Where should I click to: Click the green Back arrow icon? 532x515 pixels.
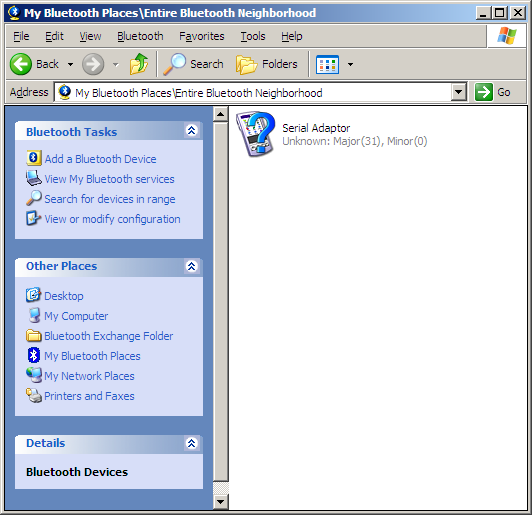click(x=21, y=64)
